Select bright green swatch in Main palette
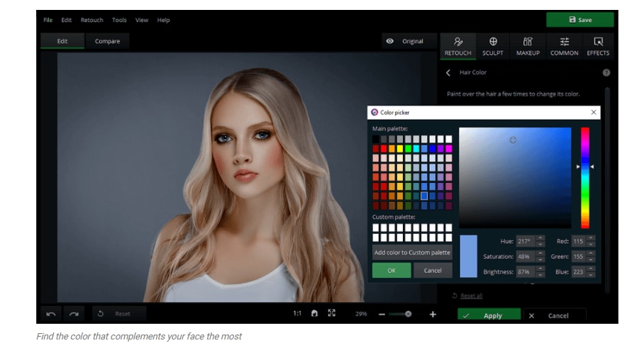Viewport: 644px width, 348px height. point(409,149)
